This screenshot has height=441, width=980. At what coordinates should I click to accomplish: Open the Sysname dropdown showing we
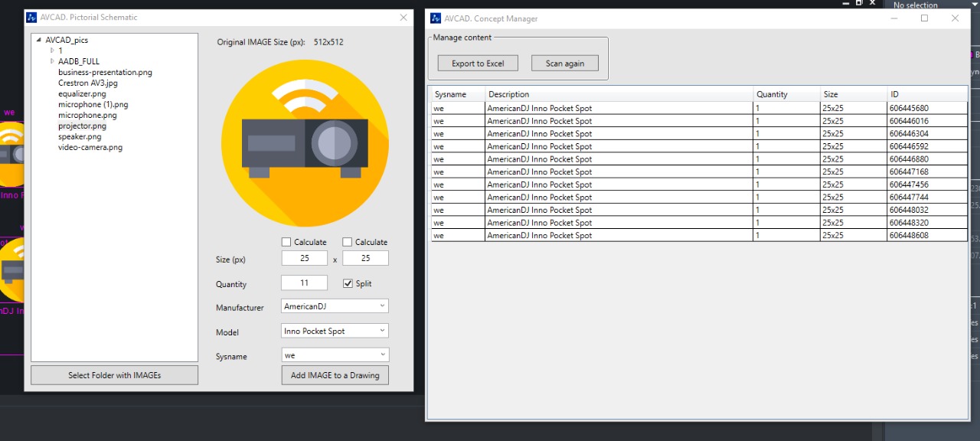pyautogui.click(x=335, y=355)
